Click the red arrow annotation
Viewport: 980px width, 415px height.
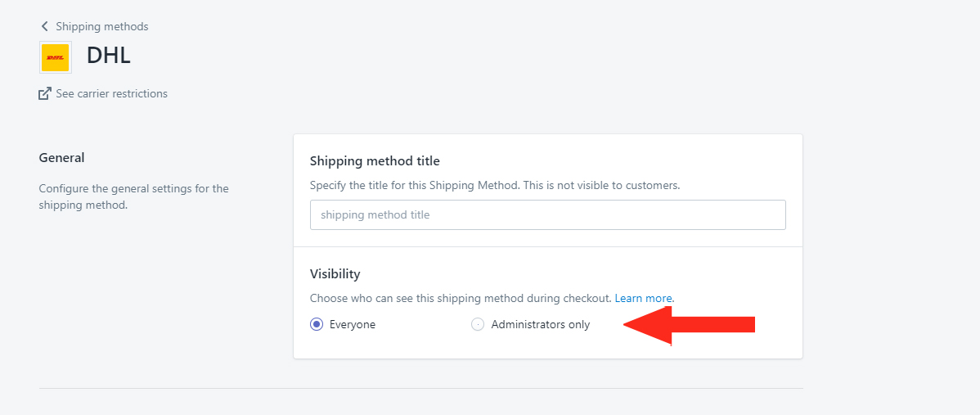click(690, 325)
